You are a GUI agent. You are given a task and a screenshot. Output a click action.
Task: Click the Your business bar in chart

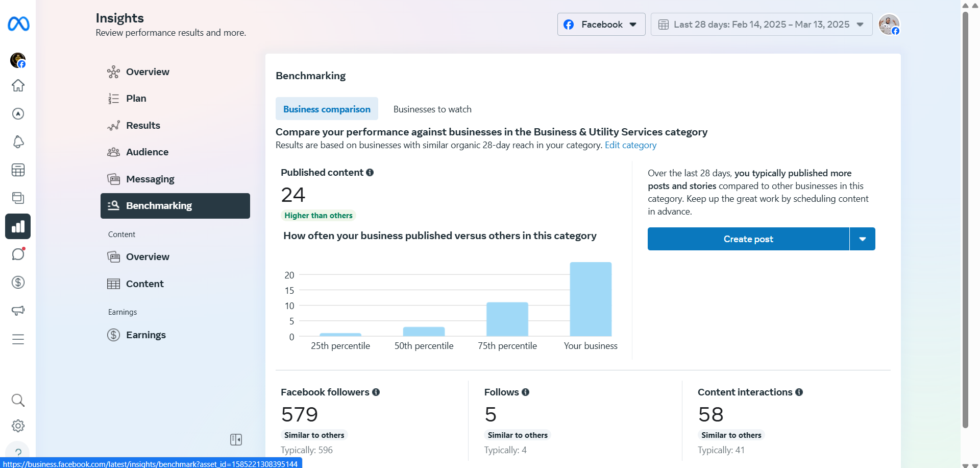(x=591, y=299)
